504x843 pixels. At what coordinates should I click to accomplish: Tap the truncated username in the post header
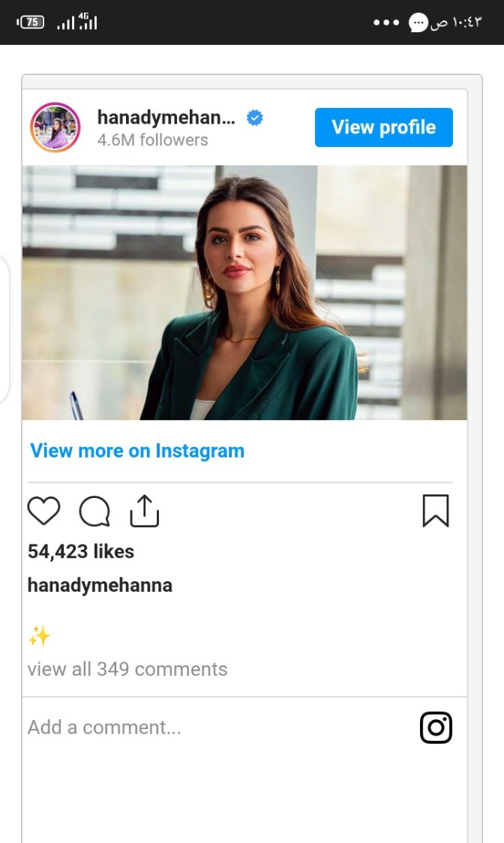(166, 117)
